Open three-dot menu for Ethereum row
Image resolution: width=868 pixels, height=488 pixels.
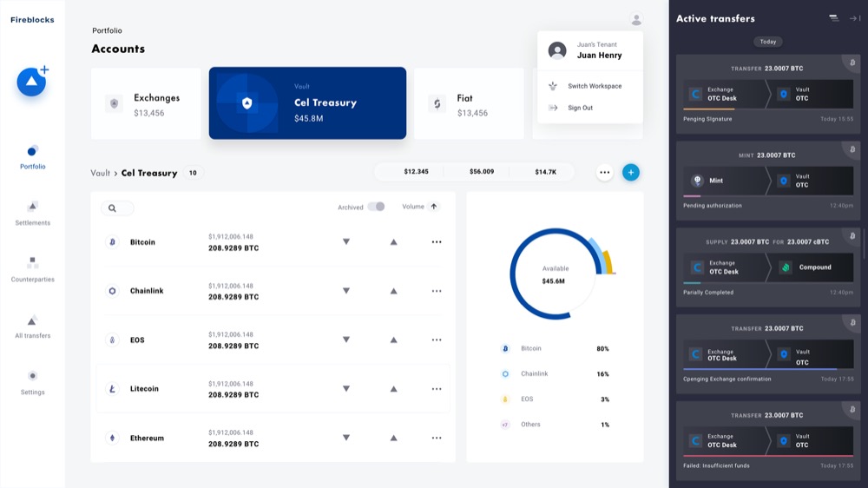click(x=437, y=438)
